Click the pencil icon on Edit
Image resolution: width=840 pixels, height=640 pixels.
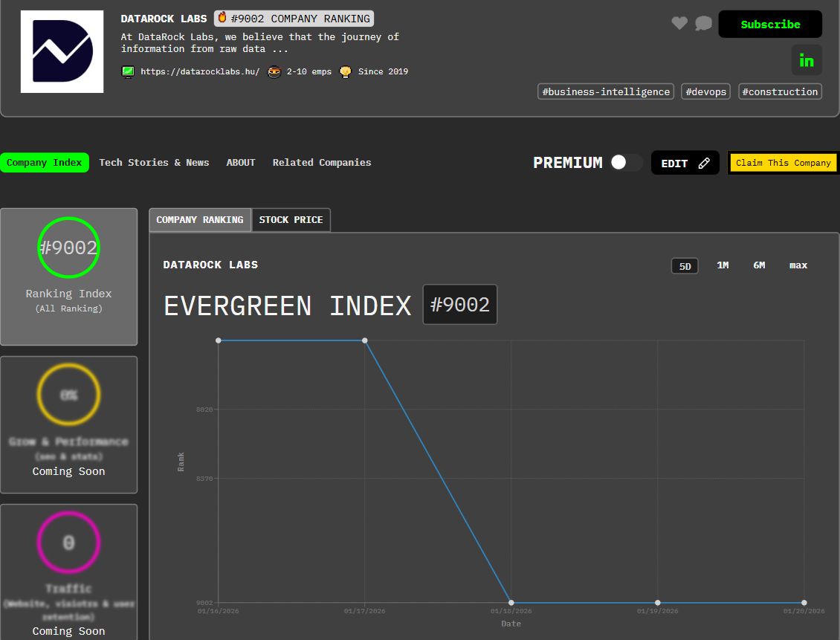point(704,164)
